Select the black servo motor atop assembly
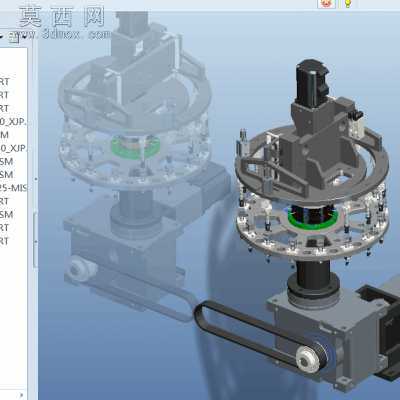 coord(313,83)
